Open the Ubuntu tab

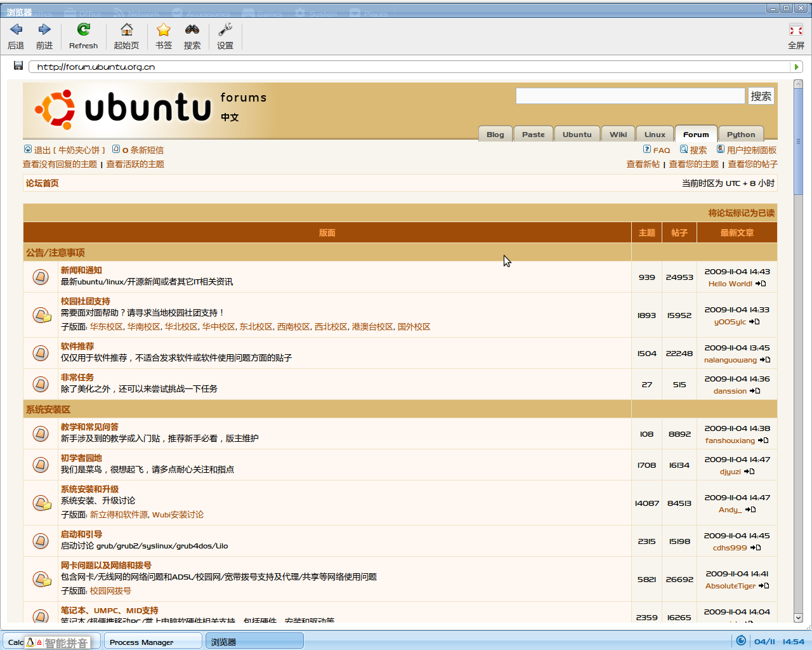coord(577,134)
